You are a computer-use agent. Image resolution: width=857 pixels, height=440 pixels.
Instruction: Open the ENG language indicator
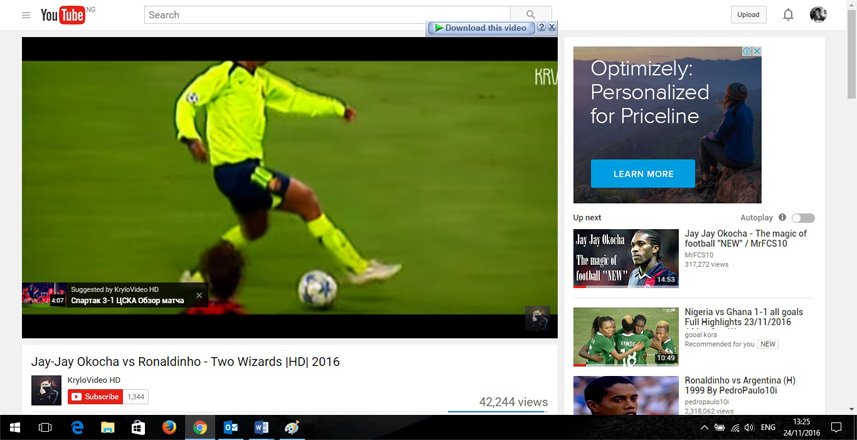pos(768,427)
